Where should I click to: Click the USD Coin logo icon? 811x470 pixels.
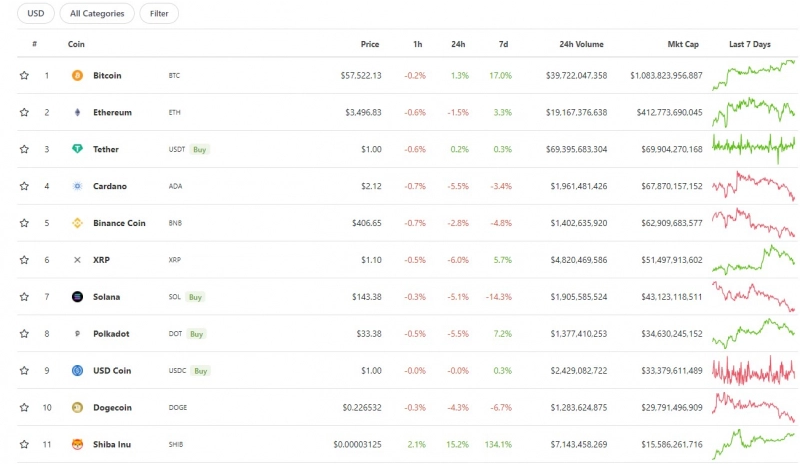[x=77, y=371]
